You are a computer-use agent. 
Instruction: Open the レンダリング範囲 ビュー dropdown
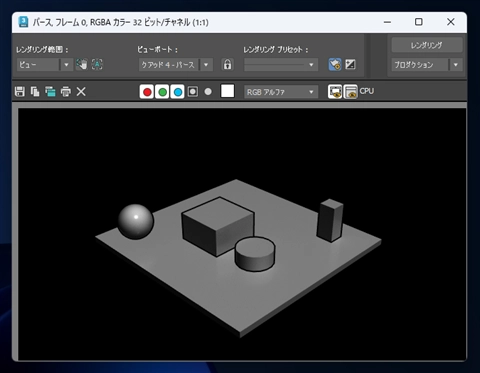[44, 65]
